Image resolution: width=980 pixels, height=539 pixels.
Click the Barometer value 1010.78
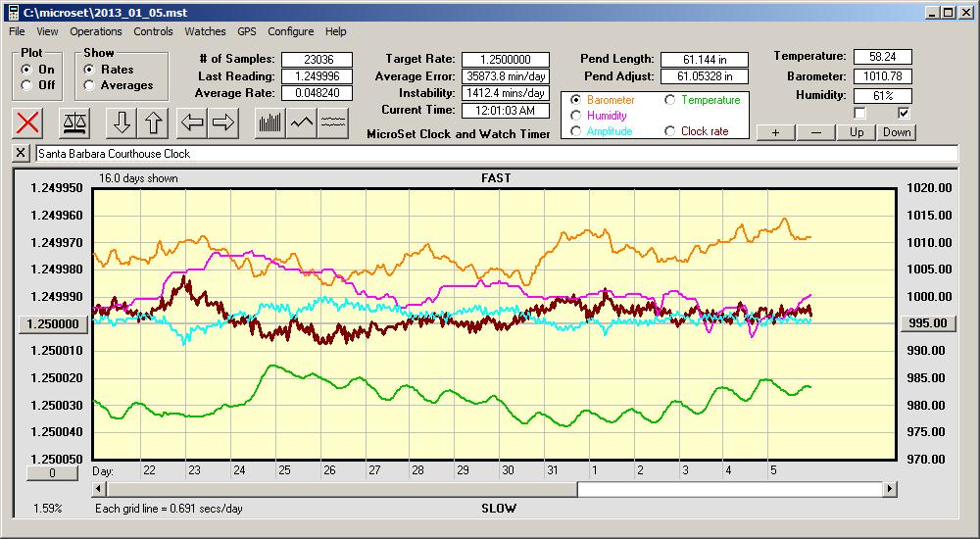[883, 76]
